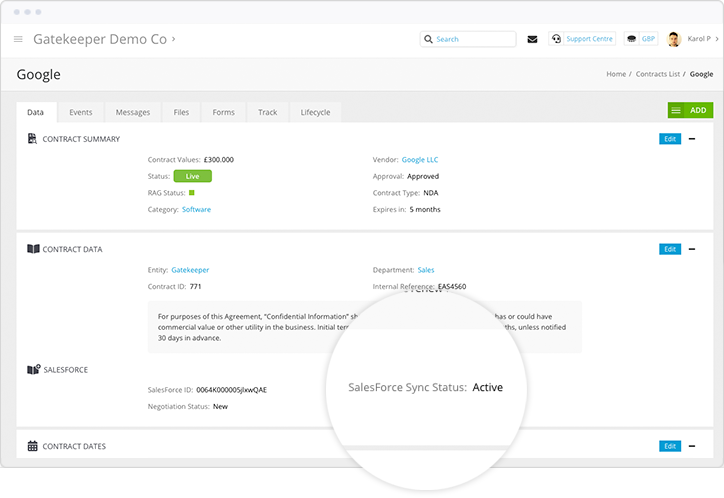Go to Contracts List breadcrumb

[658, 74]
